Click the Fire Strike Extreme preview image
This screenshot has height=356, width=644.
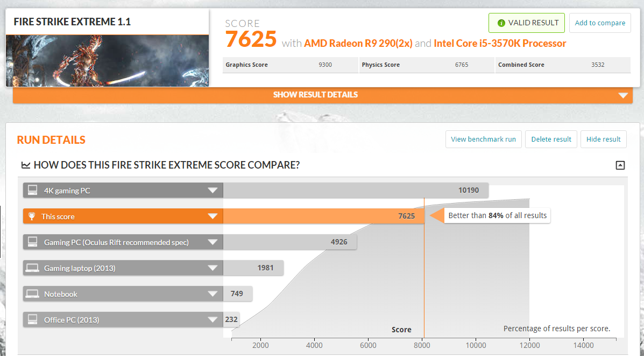click(107, 59)
